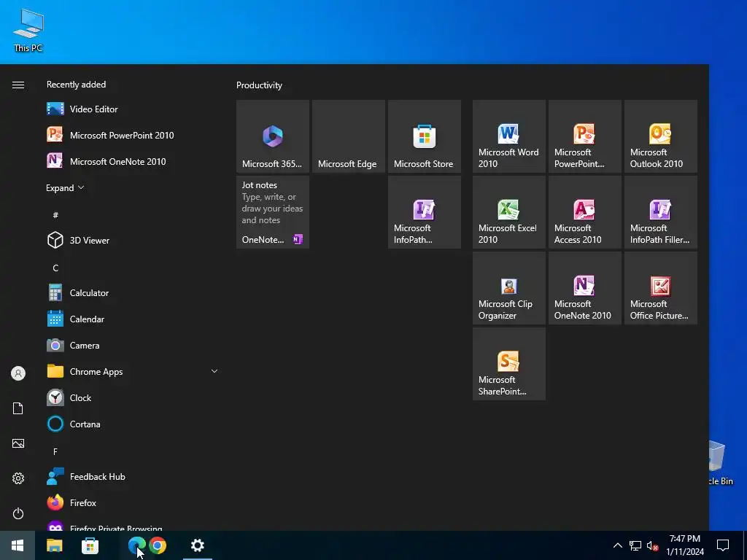Launch the Microsoft Word 2010 tile
Image resolution: width=747 pixels, height=560 pixels.
pyautogui.click(x=508, y=136)
